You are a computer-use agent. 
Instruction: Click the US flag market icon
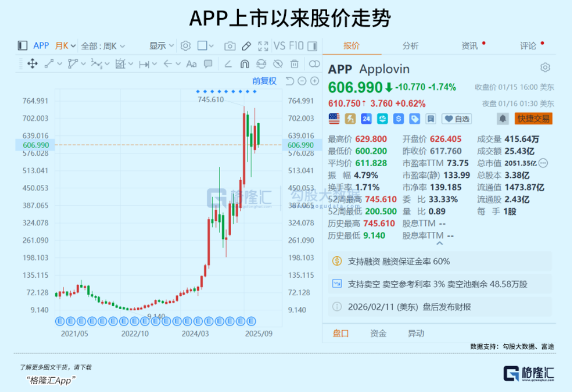point(334,118)
